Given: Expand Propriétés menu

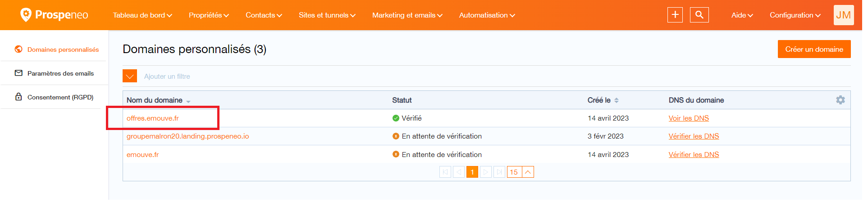Looking at the screenshot, I should 209,15.
